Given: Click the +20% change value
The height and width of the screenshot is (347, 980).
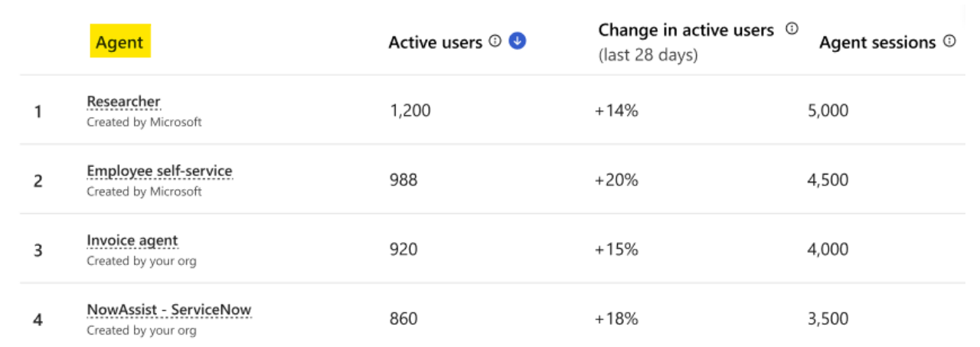Looking at the screenshot, I should point(616,180).
